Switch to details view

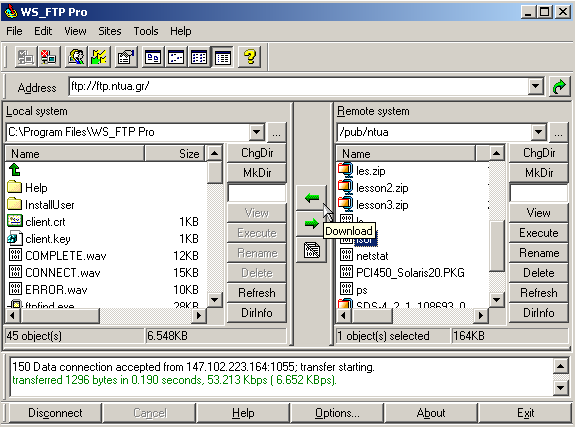(x=223, y=57)
